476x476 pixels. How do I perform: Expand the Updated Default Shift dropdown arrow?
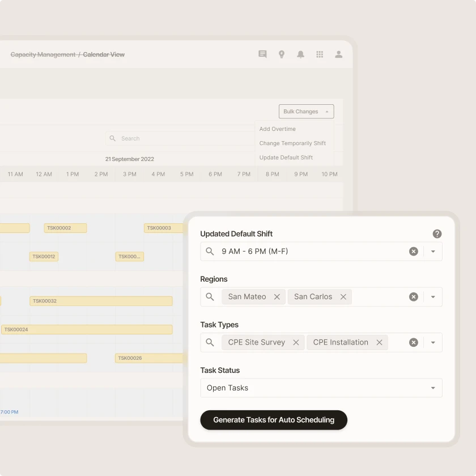pos(433,252)
